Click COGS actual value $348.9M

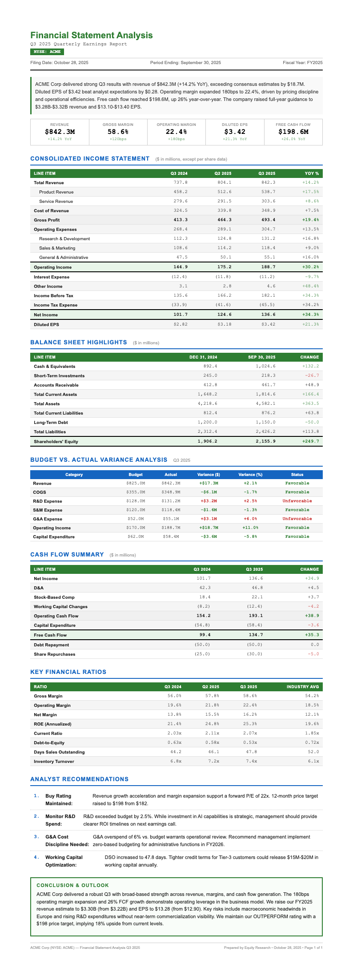tap(171, 492)
